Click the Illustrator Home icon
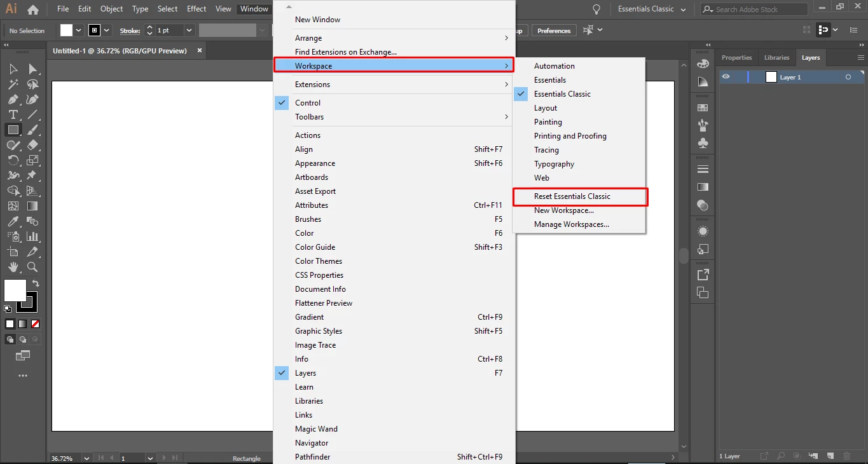The height and width of the screenshot is (464, 868). (x=33, y=10)
